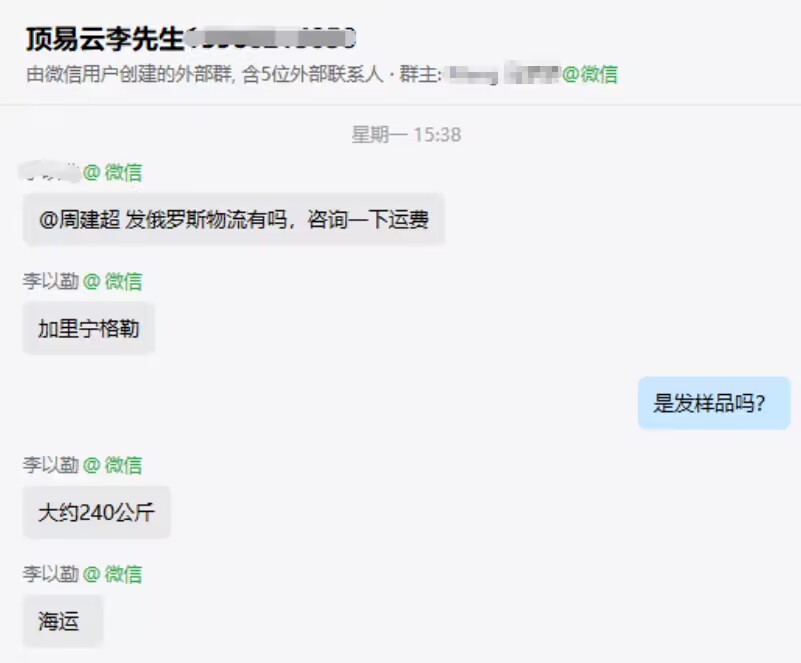Click the @周建超 mention in the message

pos(79,220)
